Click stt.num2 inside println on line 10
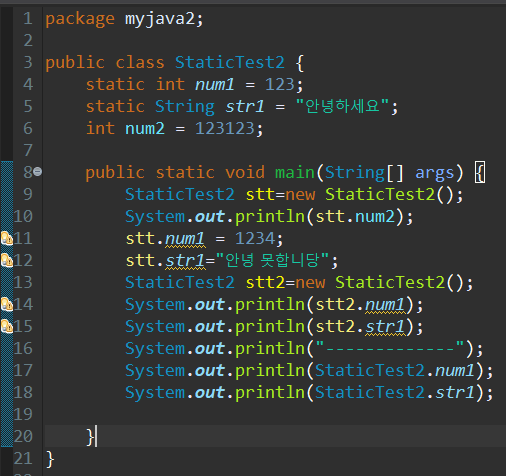 [355, 217]
